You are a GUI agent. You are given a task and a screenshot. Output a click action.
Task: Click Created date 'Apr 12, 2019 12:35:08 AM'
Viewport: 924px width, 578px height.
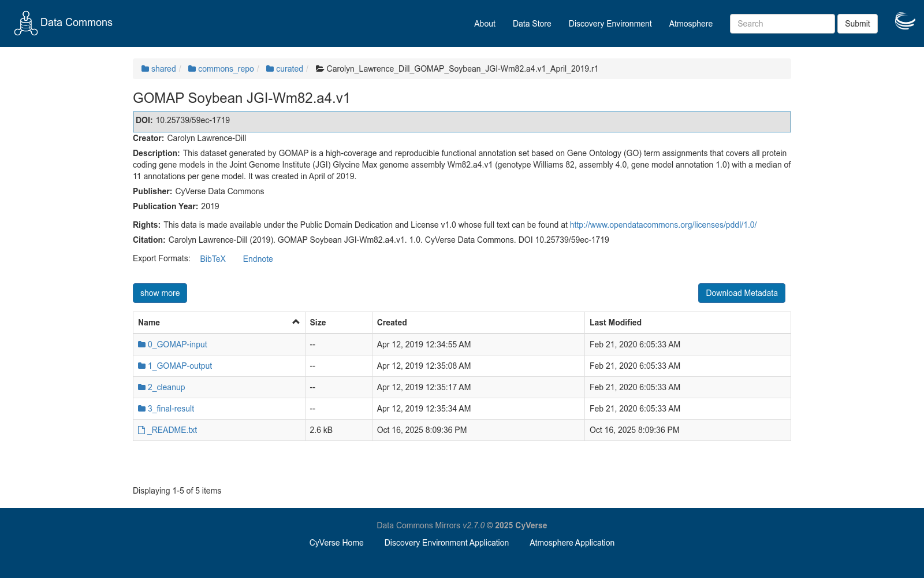pyautogui.click(x=424, y=366)
